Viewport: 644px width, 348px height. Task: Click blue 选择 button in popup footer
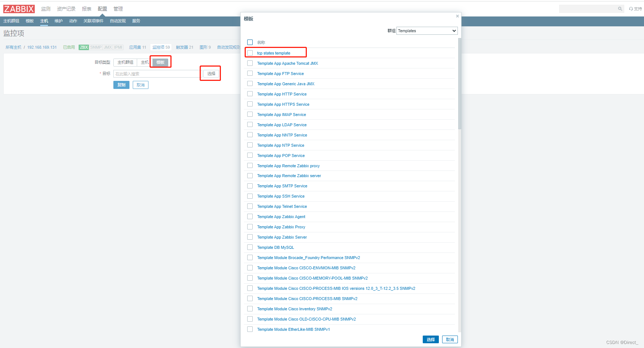431,340
